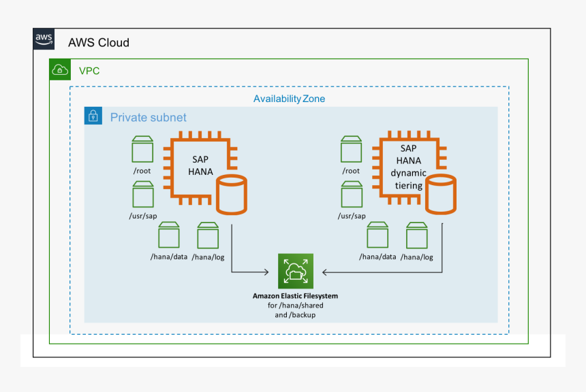Screen dimensions: 586x392
Task: Click the 'SAP HANA' text inside left chip
Action: pyautogui.click(x=200, y=165)
